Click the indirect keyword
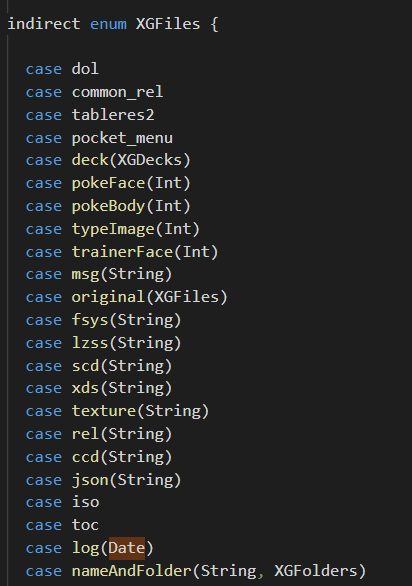This screenshot has height=586, width=412. coord(44,24)
